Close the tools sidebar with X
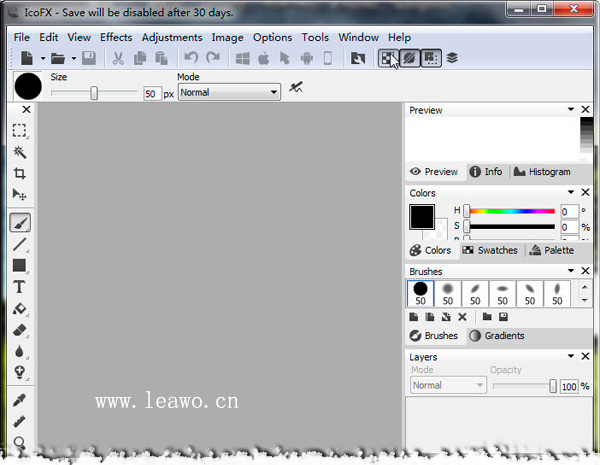600x465 pixels. click(x=26, y=109)
